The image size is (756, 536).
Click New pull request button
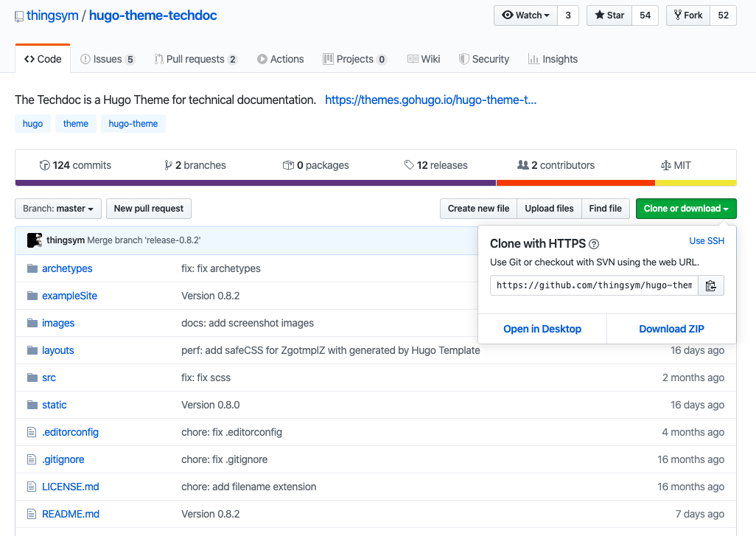pos(149,209)
